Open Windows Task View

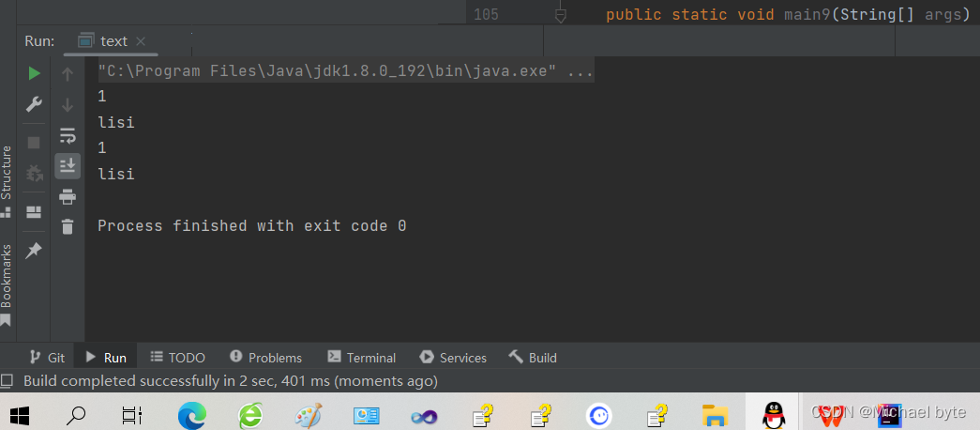coord(132,415)
